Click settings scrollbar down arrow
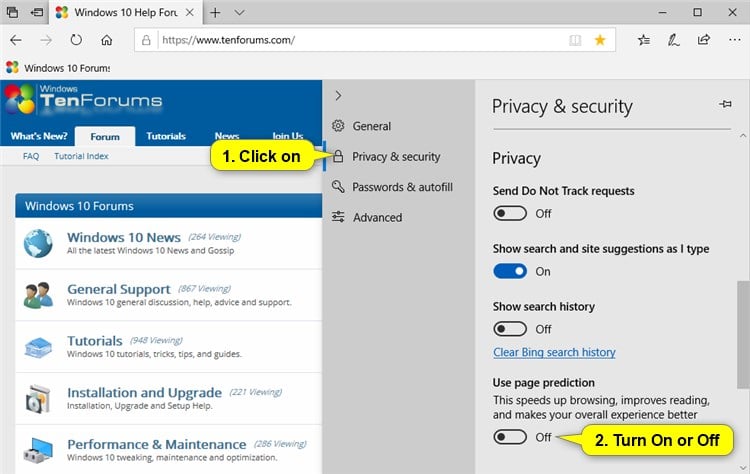 743,467
